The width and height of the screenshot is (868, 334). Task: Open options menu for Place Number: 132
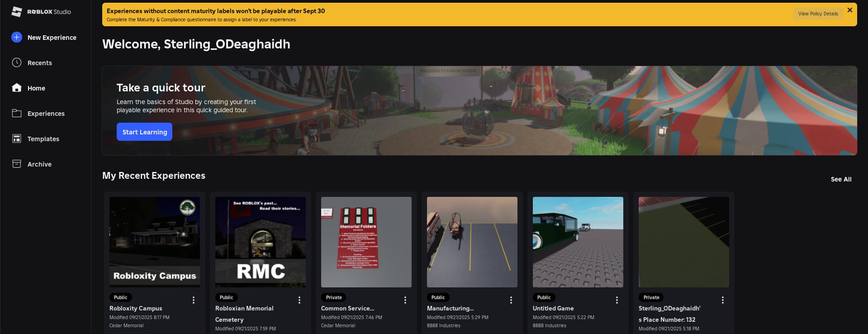coord(723,300)
